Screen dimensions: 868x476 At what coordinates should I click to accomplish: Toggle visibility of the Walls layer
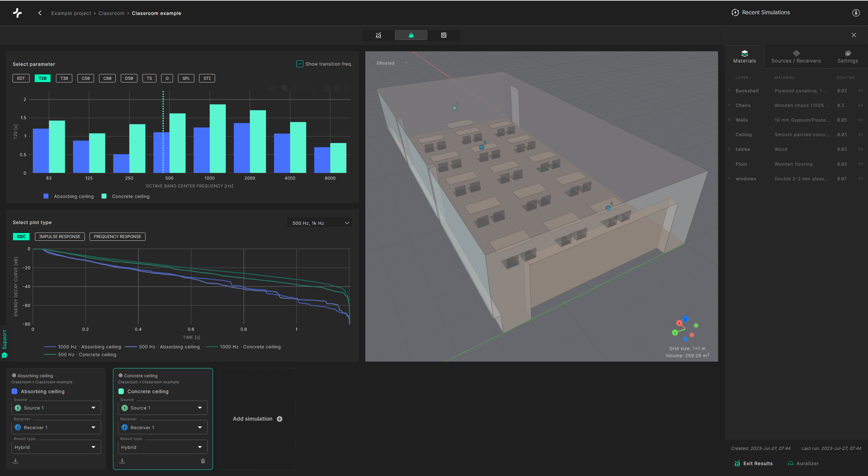pyautogui.click(x=860, y=120)
